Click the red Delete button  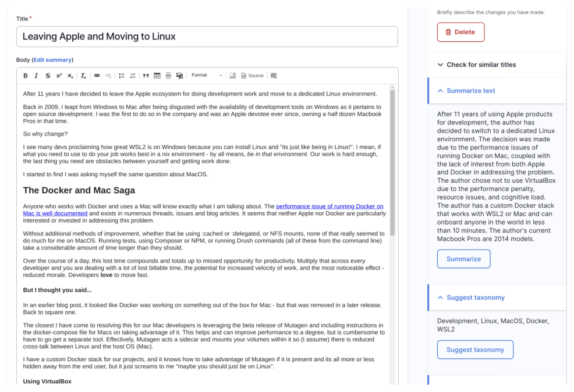460,32
